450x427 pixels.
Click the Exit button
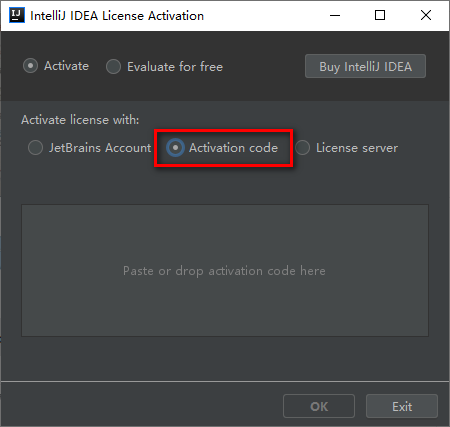pos(402,406)
